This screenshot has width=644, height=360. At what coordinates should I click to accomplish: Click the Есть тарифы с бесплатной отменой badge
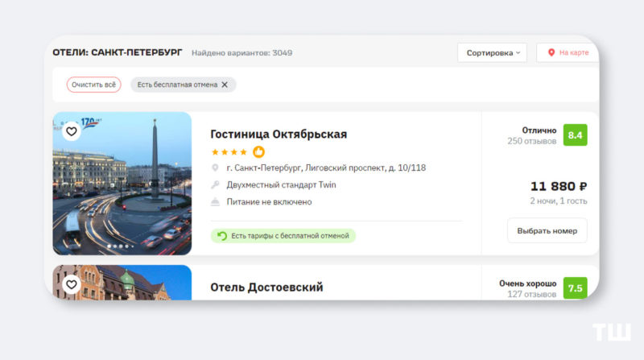coord(283,236)
